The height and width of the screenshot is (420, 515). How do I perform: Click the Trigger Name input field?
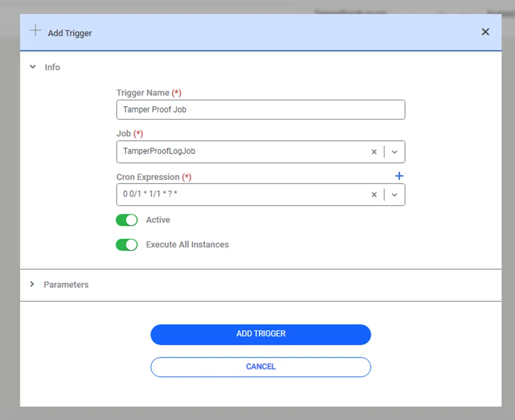pos(261,110)
